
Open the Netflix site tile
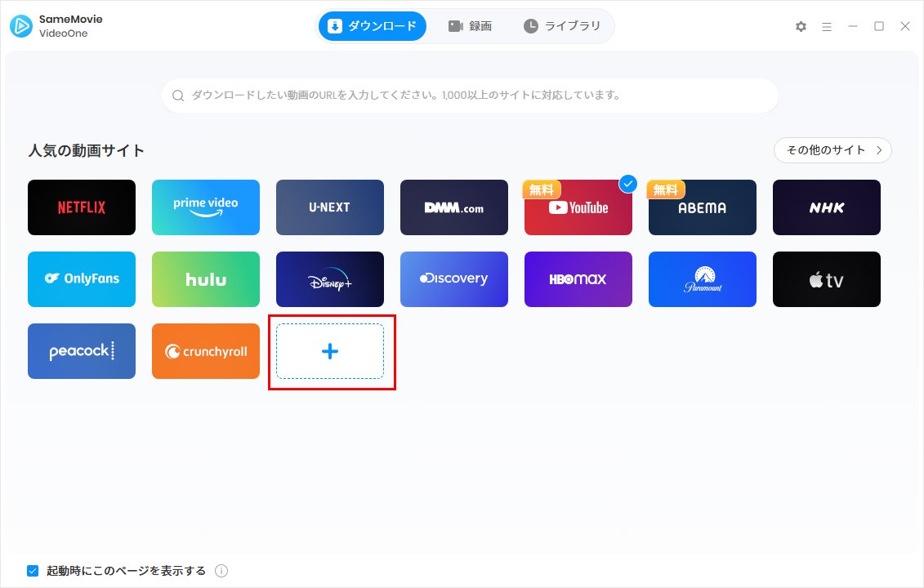[x=82, y=207]
